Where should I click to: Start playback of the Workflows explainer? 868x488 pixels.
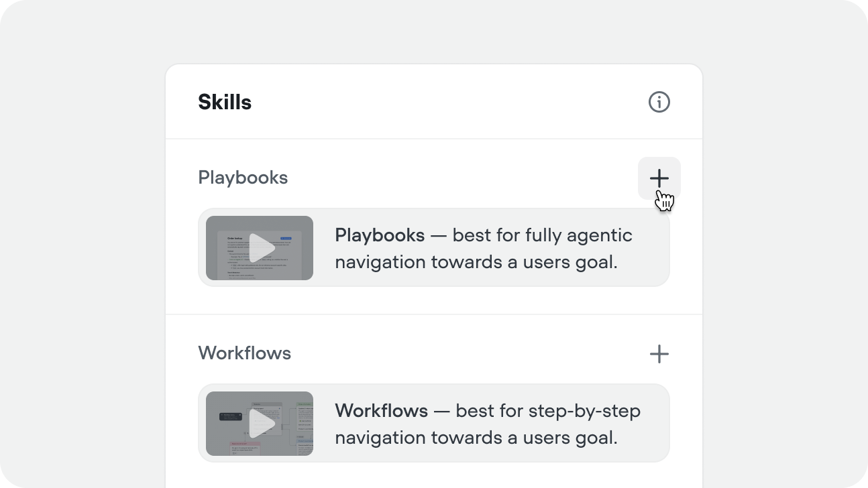tap(264, 423)
